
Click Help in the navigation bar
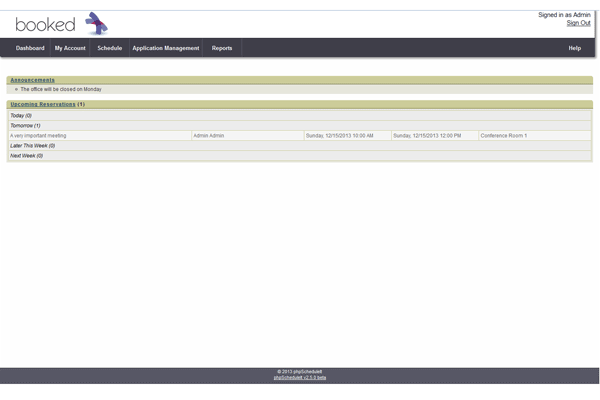click(575, 48)
